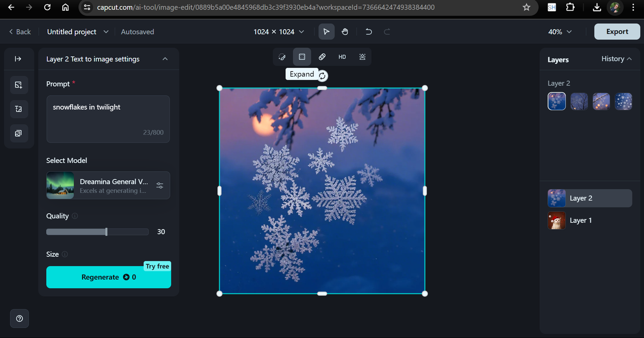Click the quality value 30

coord(161,232)
